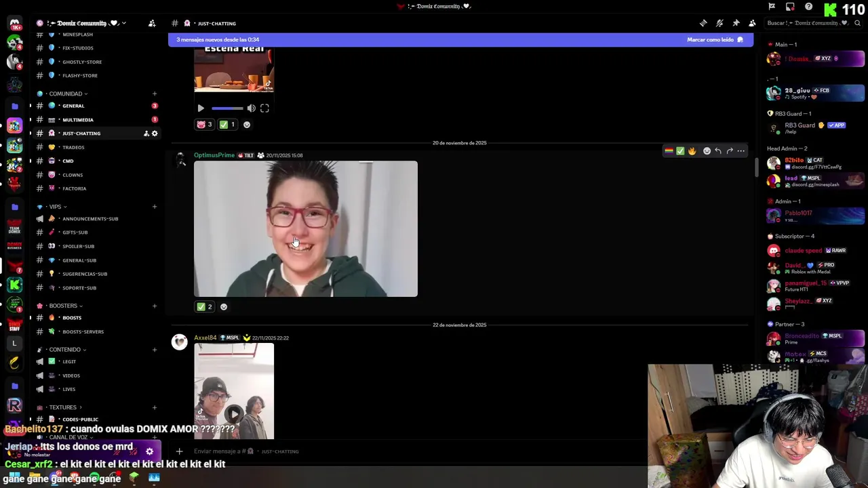868x488 pixels.
Task: Open the Threads icon in channel header
Action: 703,23
